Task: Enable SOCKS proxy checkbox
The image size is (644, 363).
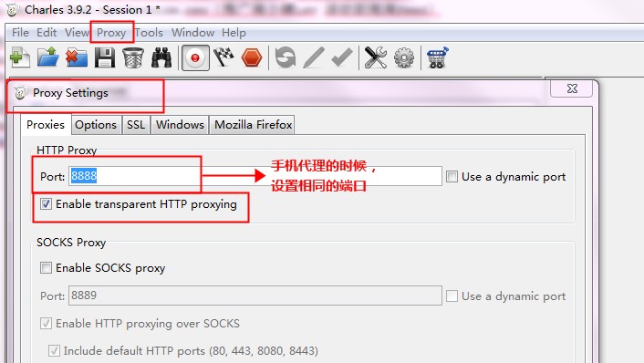Action: coord(46,268)
